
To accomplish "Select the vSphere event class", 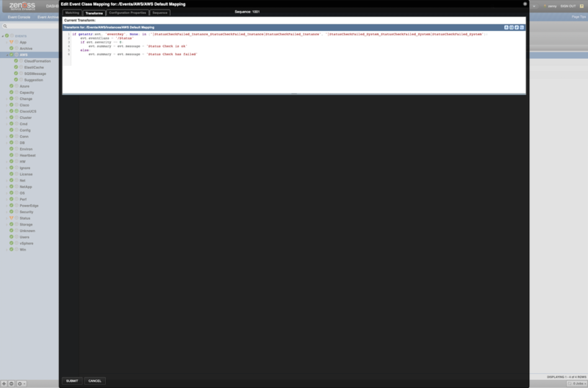I will pos(26,243).
